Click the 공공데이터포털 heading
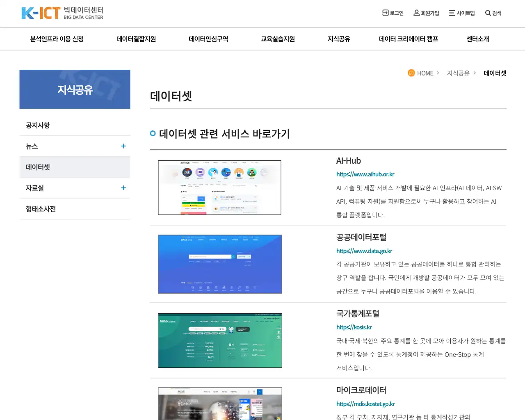Image resolution: width=525 pixels, height=420 pixels. click(361, 237)
